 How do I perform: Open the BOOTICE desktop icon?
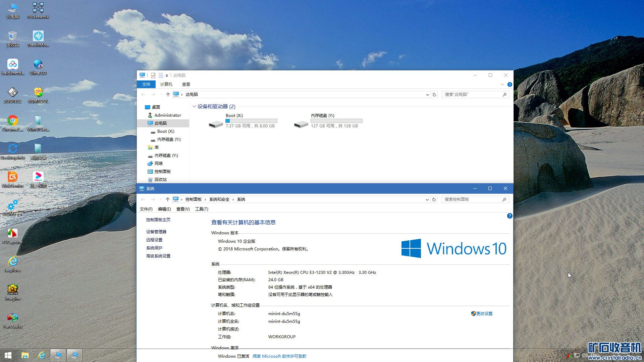click(x=12, y=93)
